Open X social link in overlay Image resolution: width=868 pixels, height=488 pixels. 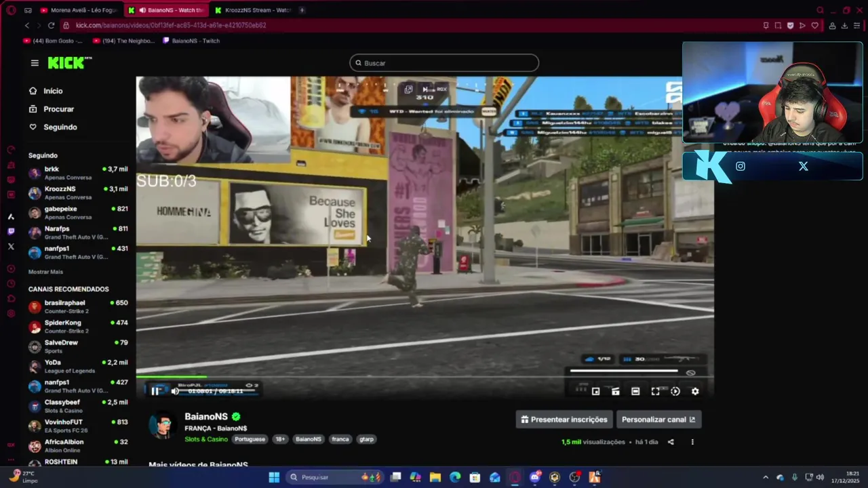(x=804, y=166)
